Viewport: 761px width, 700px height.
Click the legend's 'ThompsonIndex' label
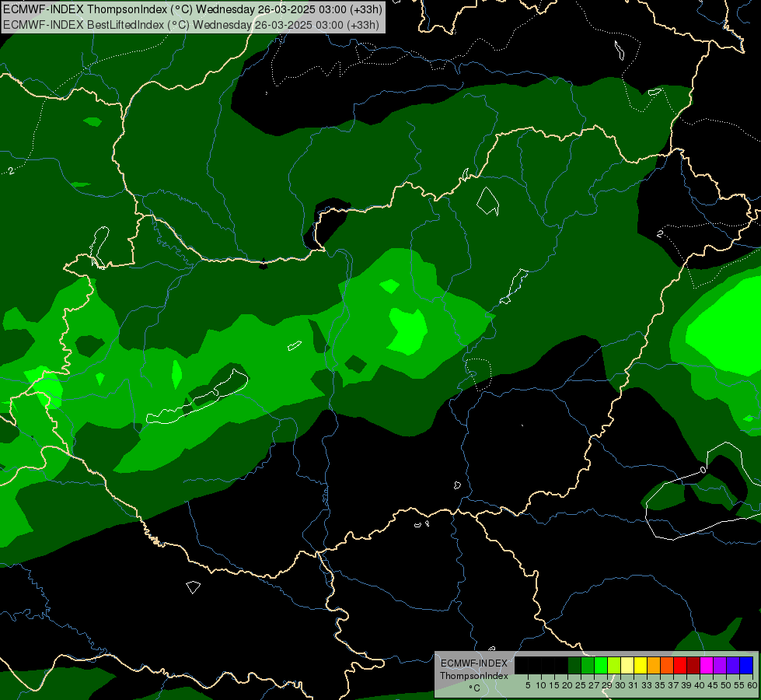[474, 676]
